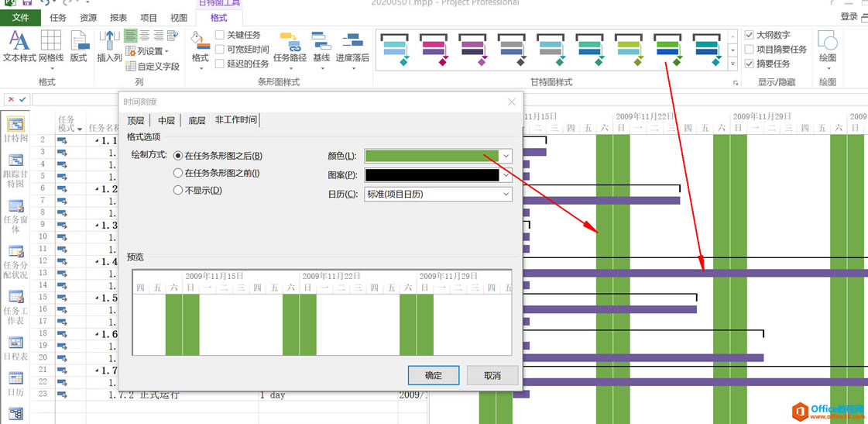The image size is (868, 424).
Task: Open the 任务路径 (Task Path) tool
Action: point(290,47)
